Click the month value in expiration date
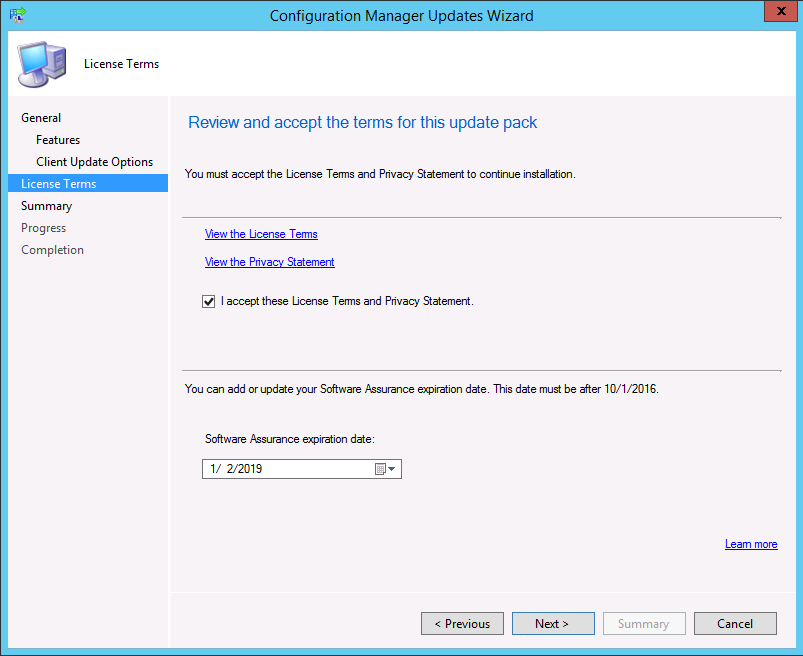Screen dimensions: 803x656 click(213, 469)
